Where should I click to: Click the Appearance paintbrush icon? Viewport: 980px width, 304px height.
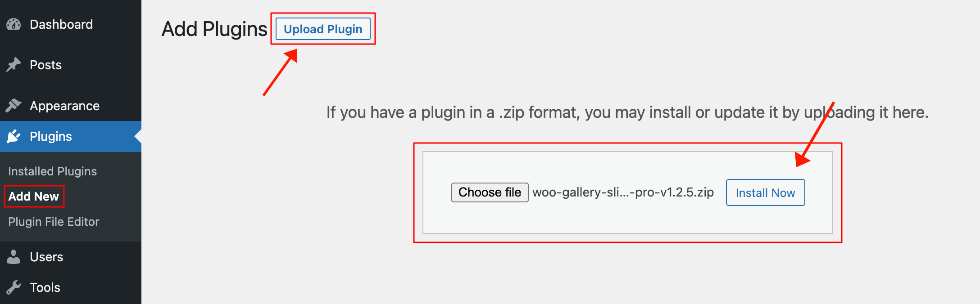tap(14, 106)
